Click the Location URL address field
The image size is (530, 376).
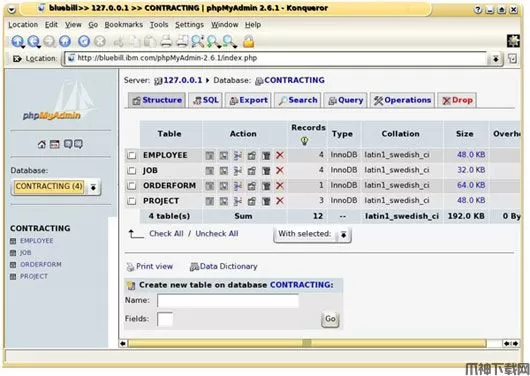275,58
